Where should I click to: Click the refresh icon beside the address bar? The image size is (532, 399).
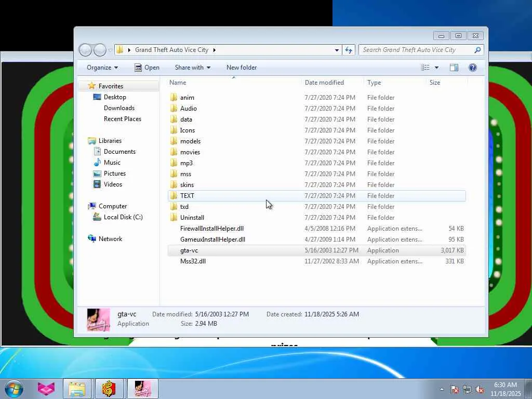tap(349, 50)
